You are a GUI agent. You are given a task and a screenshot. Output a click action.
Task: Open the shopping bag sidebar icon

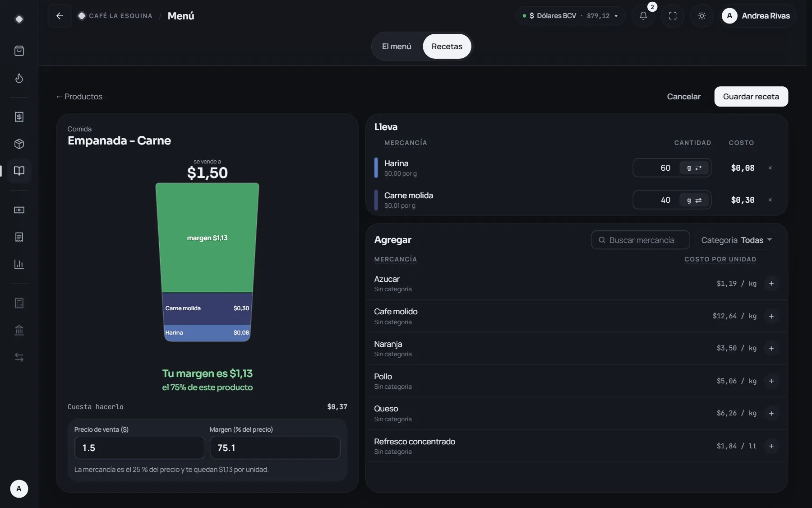coord(19,51)
